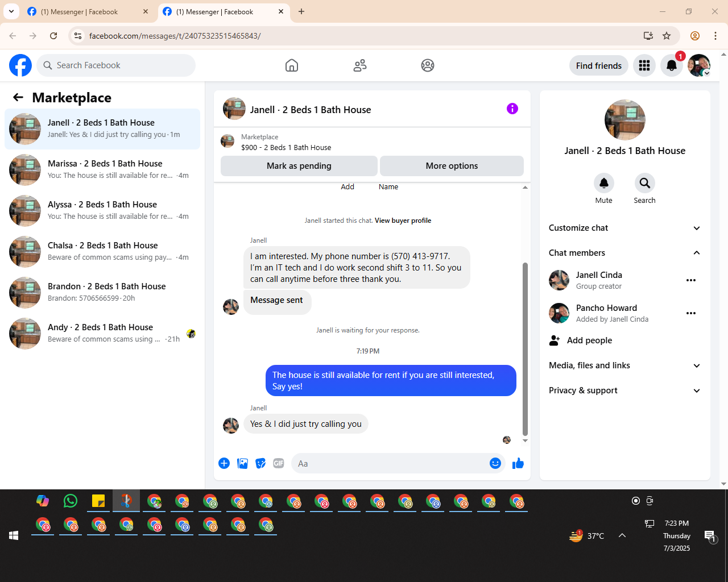The height and width of the screenshot is (582, 728).
Task: Open Marissa 2 Beds 1 Bath House chat
Action: click(x=102, y=170)
